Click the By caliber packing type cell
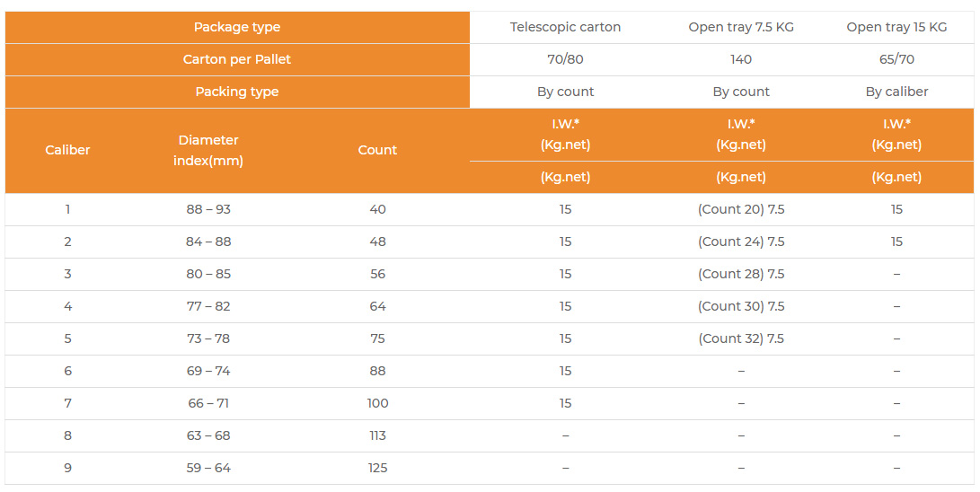This screenshot has width=980, height=492. [896, 92]
